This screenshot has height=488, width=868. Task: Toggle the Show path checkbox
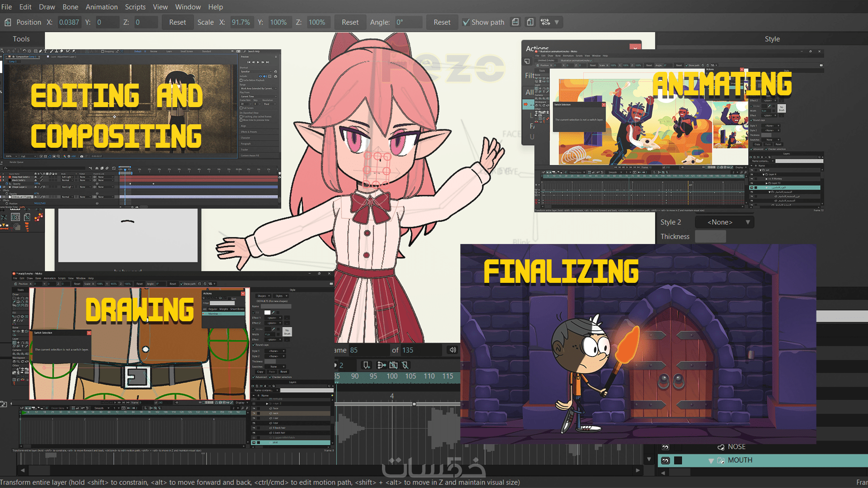pyautogui.click(x=466, y=22)
